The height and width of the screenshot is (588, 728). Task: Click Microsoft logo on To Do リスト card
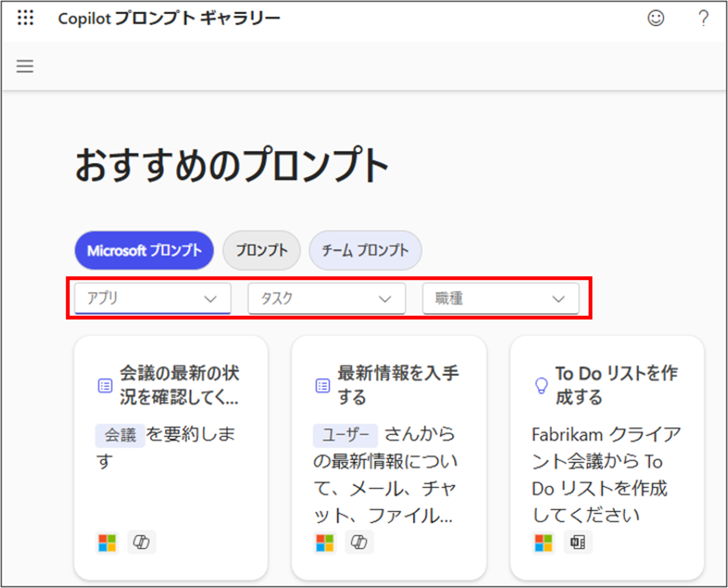[x=544, y=543]
